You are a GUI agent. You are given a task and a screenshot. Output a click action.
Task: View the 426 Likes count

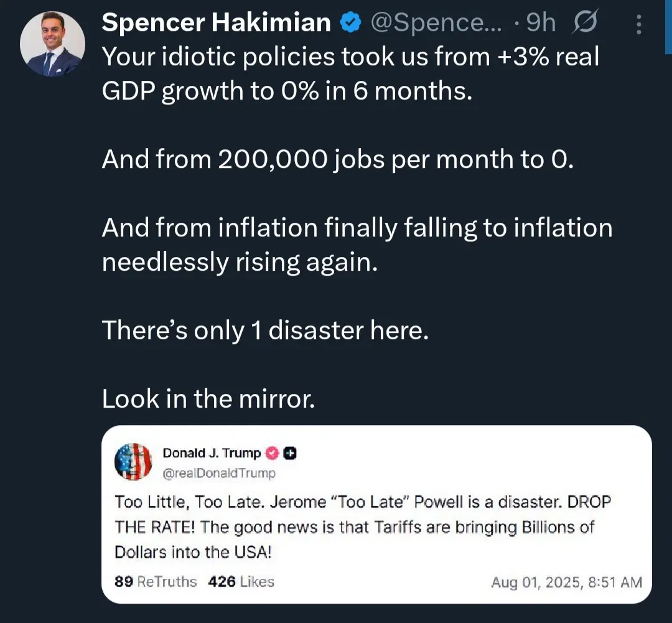coord(241,581)
